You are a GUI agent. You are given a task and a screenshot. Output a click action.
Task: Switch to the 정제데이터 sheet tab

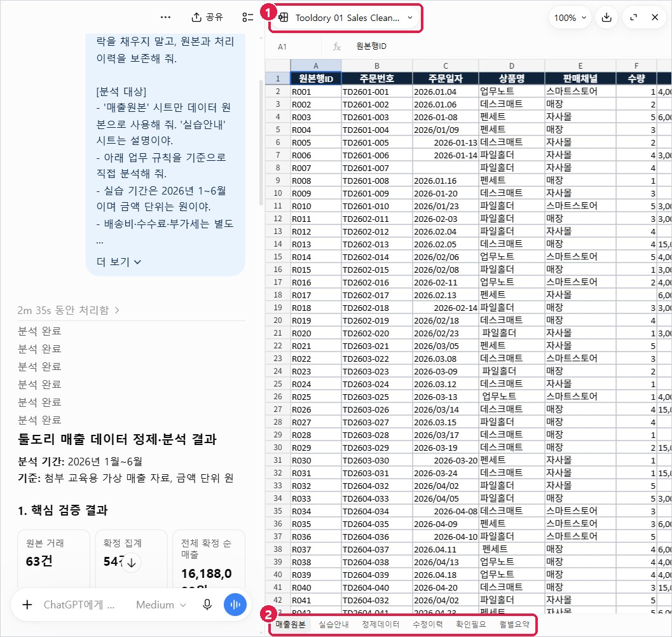[x=381, y=624]
